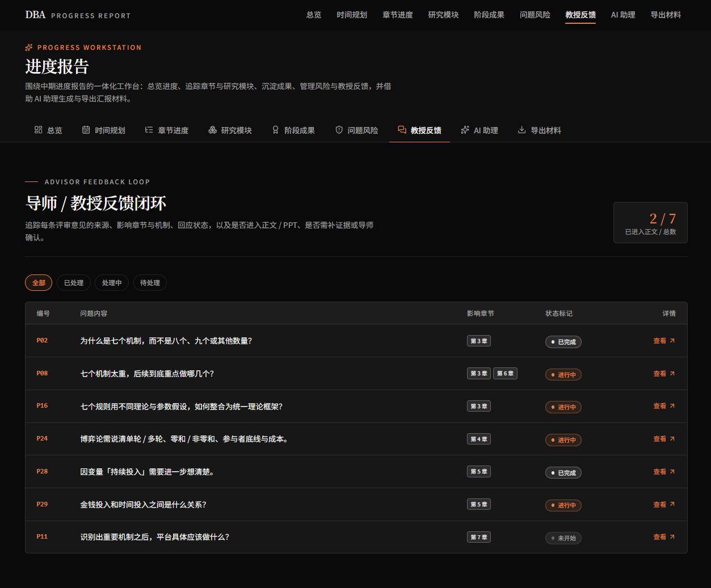Open AI 助理 in the top navigation
Screen dimensions: 711x588
623,15
